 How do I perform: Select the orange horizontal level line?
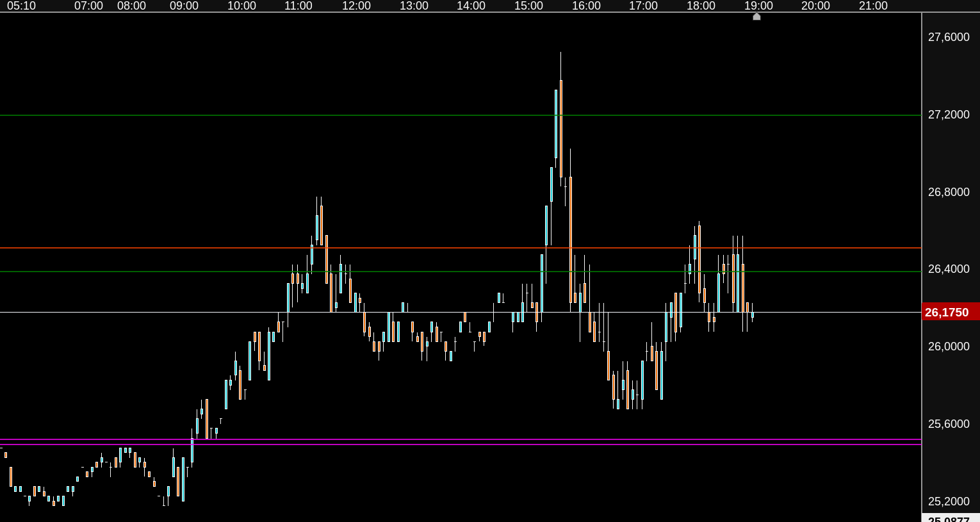461,248
